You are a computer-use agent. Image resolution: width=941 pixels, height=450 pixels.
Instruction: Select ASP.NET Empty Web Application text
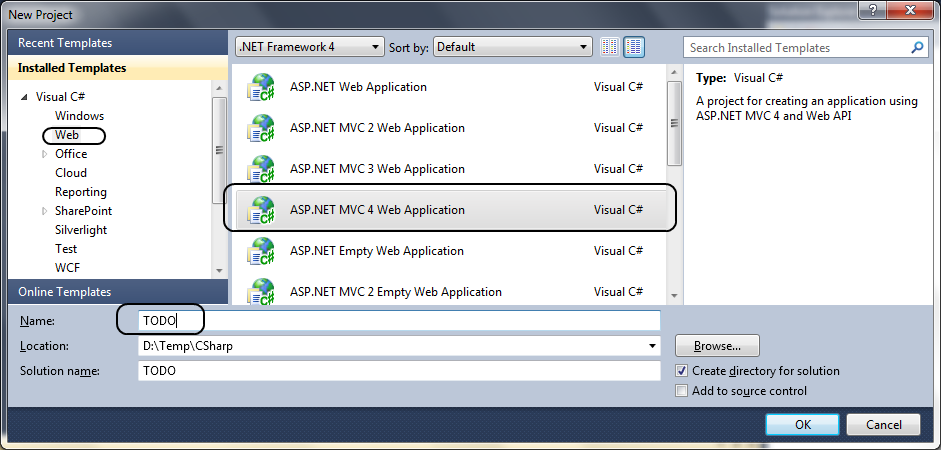pyautogui.click(x=376, y=251)
